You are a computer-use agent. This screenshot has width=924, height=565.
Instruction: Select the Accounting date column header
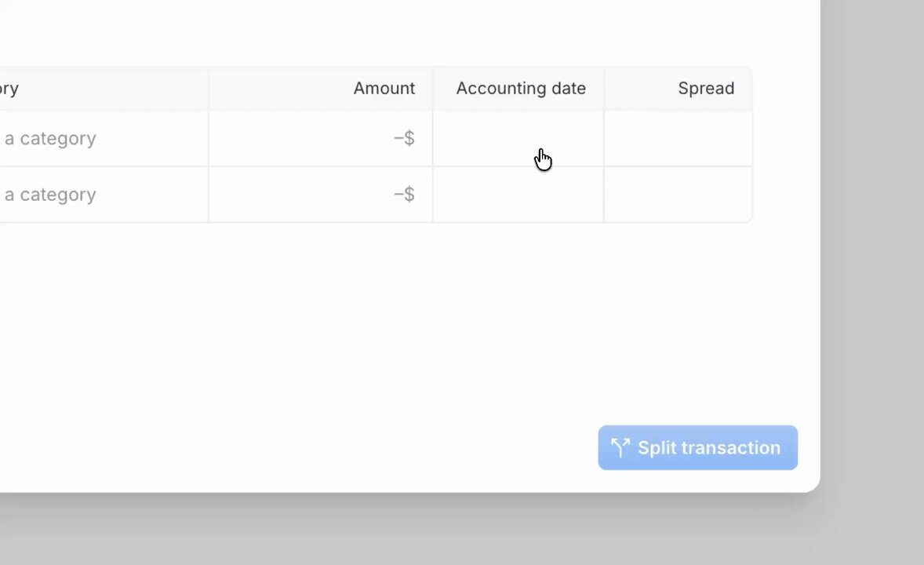tap(521, 89)
